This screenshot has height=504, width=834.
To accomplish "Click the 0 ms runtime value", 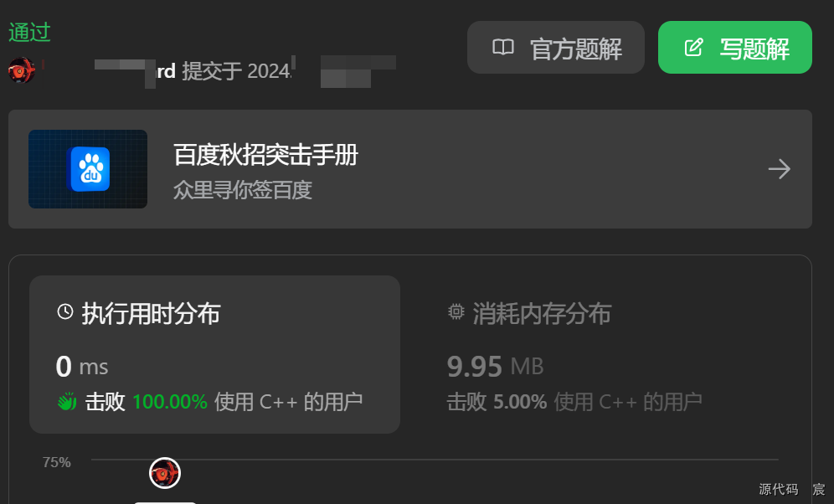I will [82, 367].
